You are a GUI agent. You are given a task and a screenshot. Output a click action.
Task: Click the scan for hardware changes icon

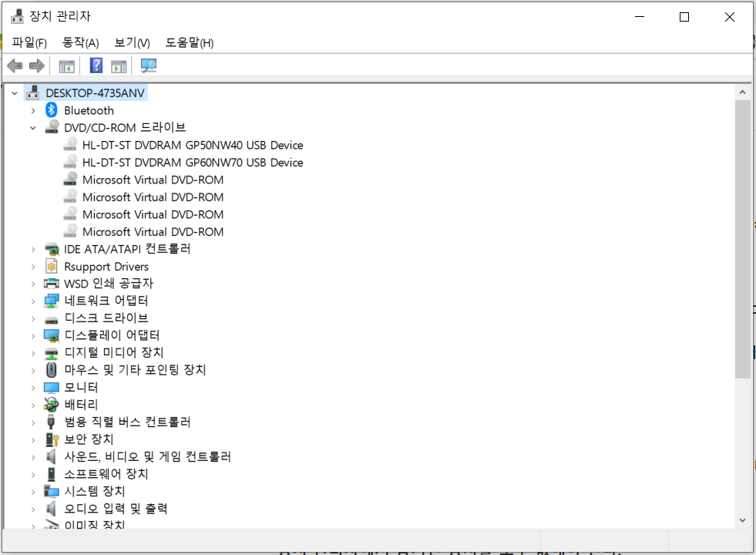[149, 66]
